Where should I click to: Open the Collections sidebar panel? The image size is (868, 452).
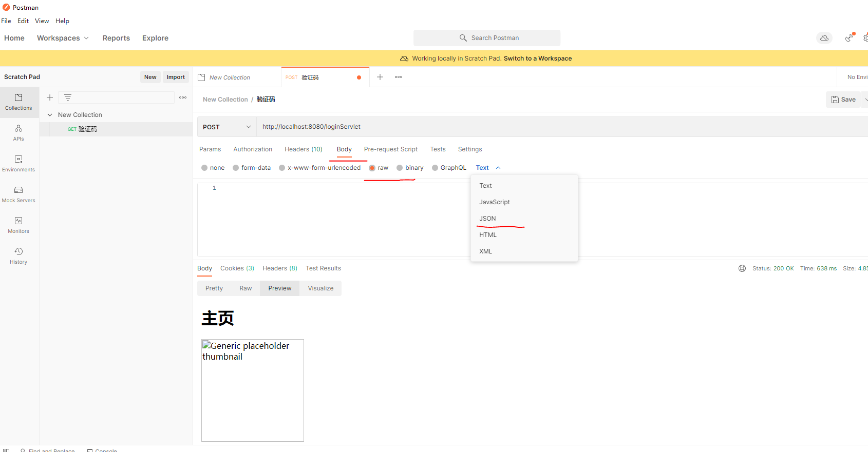click(x=18, y=102)
